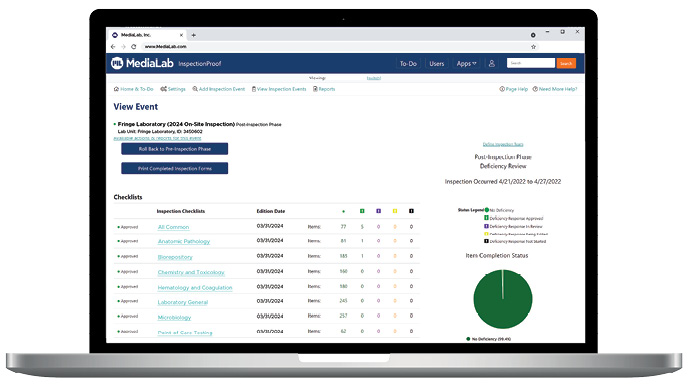This screenshot has height=389, width=688.
Task: Click Print Completed Inspection Forms button
Action: [175, 168]
